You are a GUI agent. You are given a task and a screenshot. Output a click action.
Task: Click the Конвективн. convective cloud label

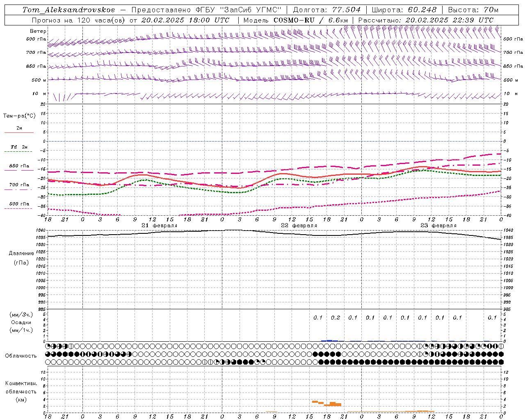21,383
